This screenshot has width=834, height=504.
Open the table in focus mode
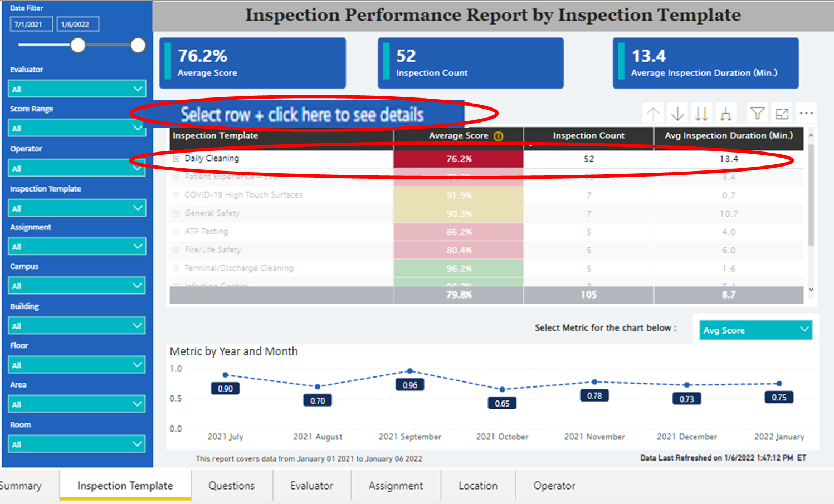[x=782, y=112]
